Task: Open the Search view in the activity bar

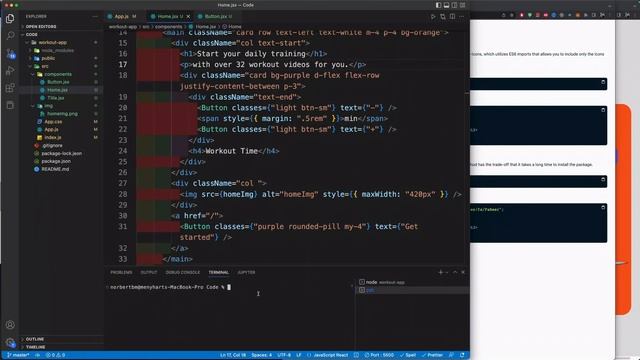Action: (10, 36)
